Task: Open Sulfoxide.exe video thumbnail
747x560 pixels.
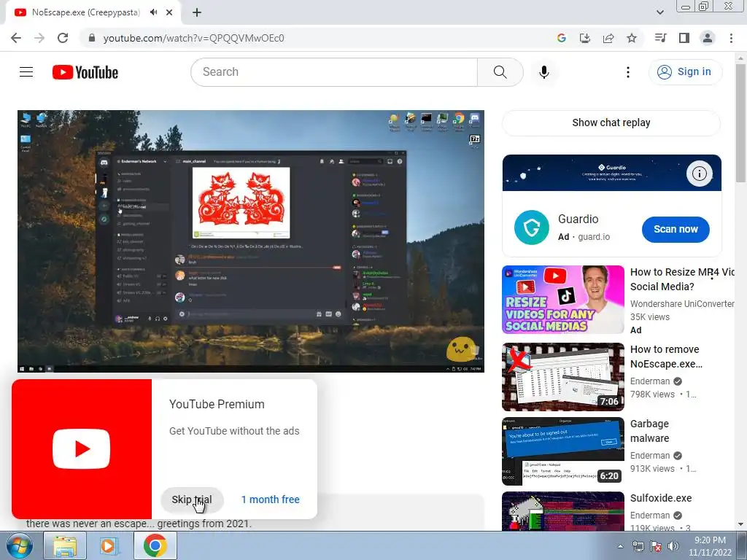Action: [563, 511]
